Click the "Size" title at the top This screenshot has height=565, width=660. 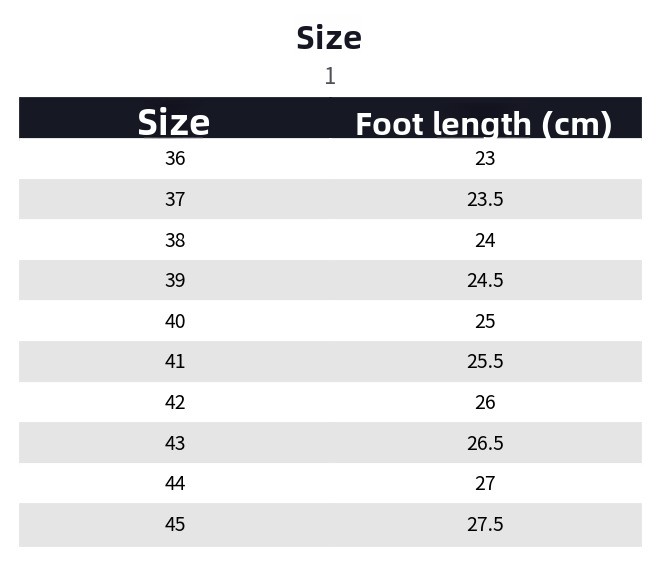click(x=329, y=38)
